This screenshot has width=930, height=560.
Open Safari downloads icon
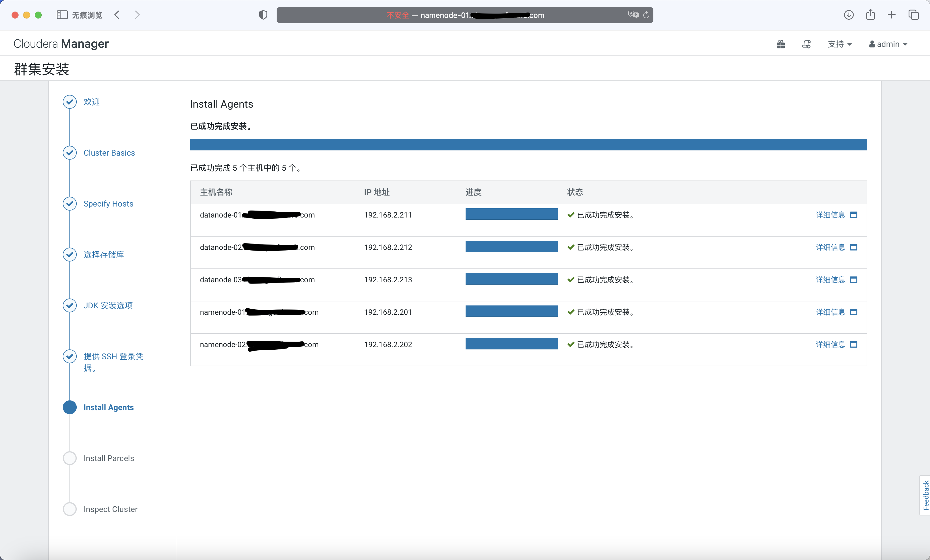tap(848, 15)
